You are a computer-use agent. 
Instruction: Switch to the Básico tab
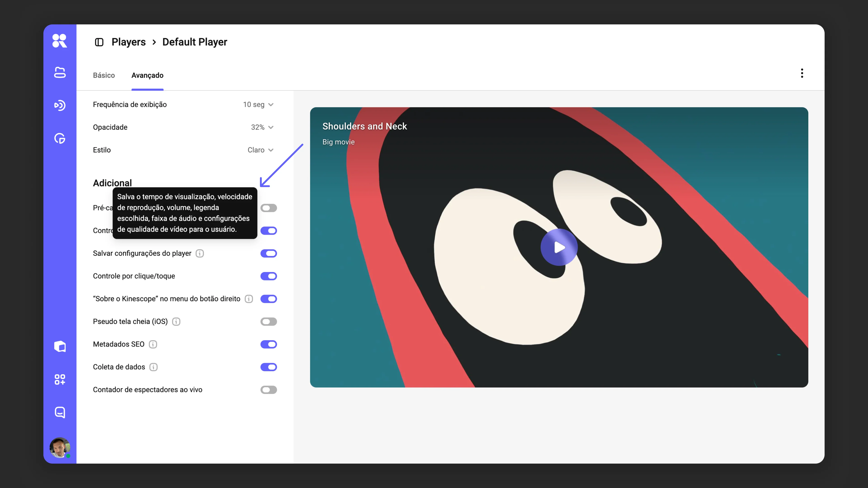[x=104, y=75]
